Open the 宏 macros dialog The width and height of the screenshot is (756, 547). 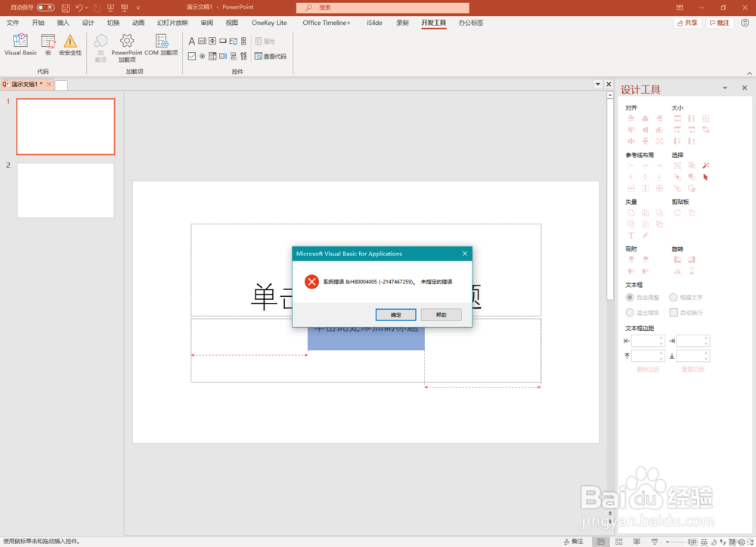pos(48,45)
